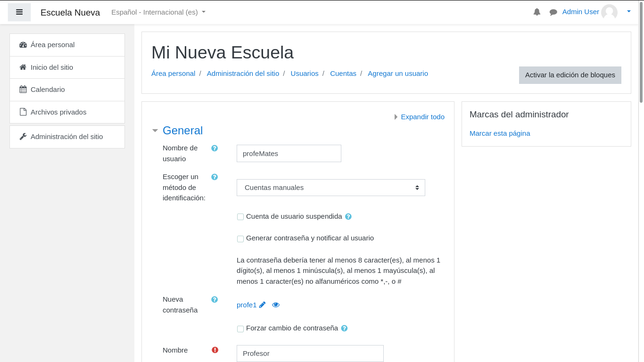Click the profe1 password link
This screenshot has width=644, height=362.
[x=247, y=305]
